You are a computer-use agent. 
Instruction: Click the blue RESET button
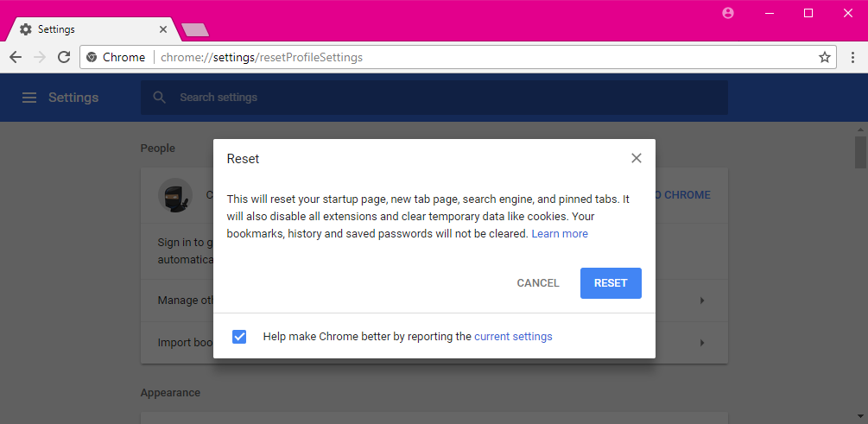(x=611, y=283)
